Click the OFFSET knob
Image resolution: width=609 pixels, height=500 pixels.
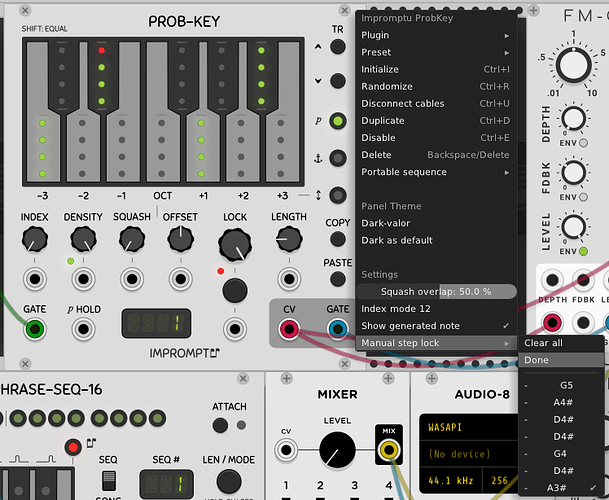[181, 239]
